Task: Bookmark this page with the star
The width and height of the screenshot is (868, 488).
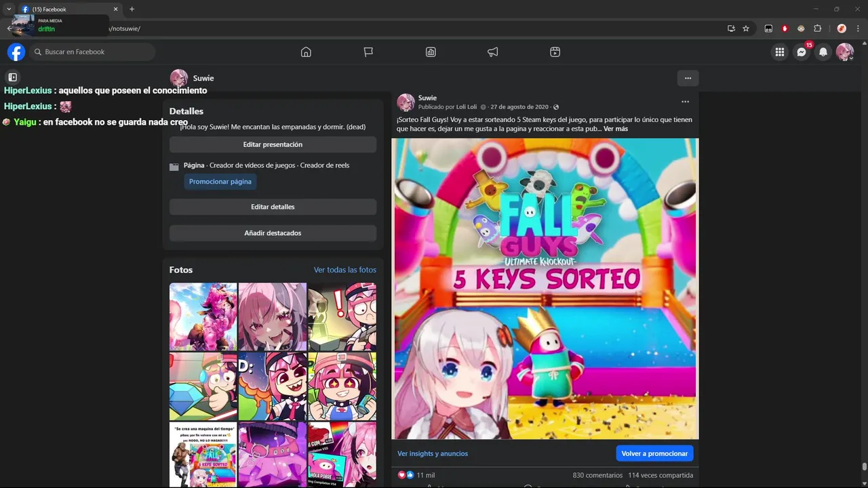Action: coord(746,28)
